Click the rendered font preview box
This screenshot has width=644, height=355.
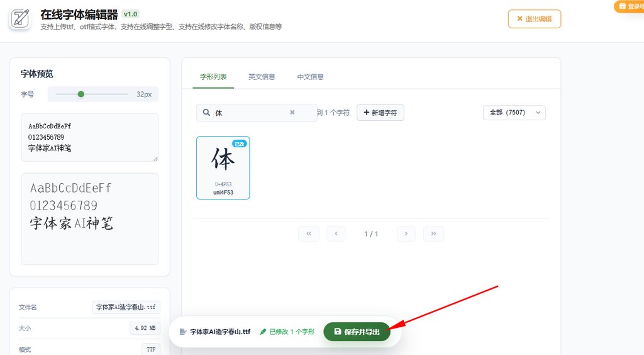pos(89,218)
